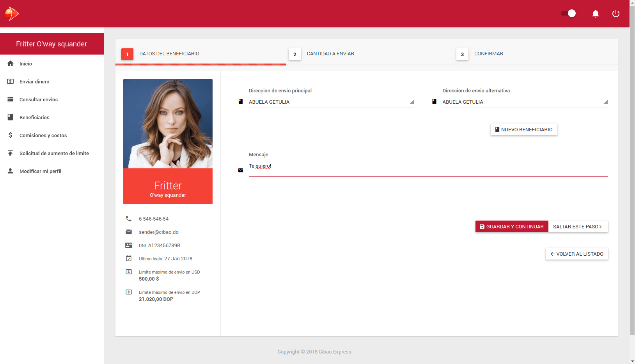635x364 pixels.
Task: Select step 1 Datos del beneficiario
Action: click(161, 54)
